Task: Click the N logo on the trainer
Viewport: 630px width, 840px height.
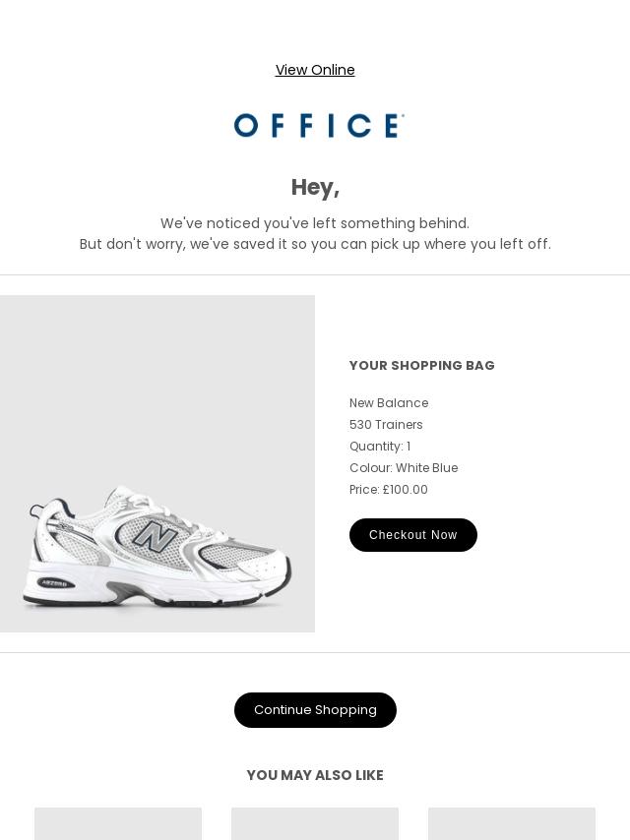Action: [155, 535]
